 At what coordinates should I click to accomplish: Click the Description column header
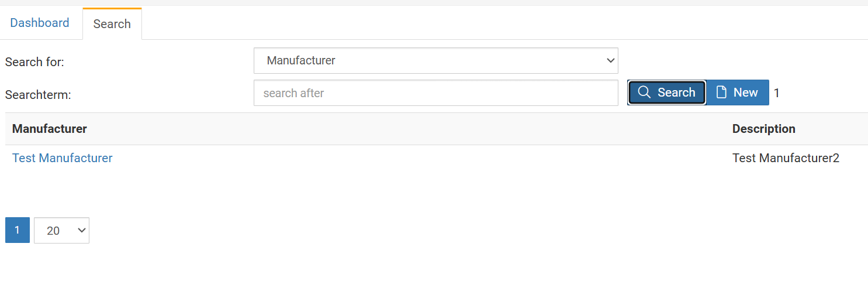(763, 129)
